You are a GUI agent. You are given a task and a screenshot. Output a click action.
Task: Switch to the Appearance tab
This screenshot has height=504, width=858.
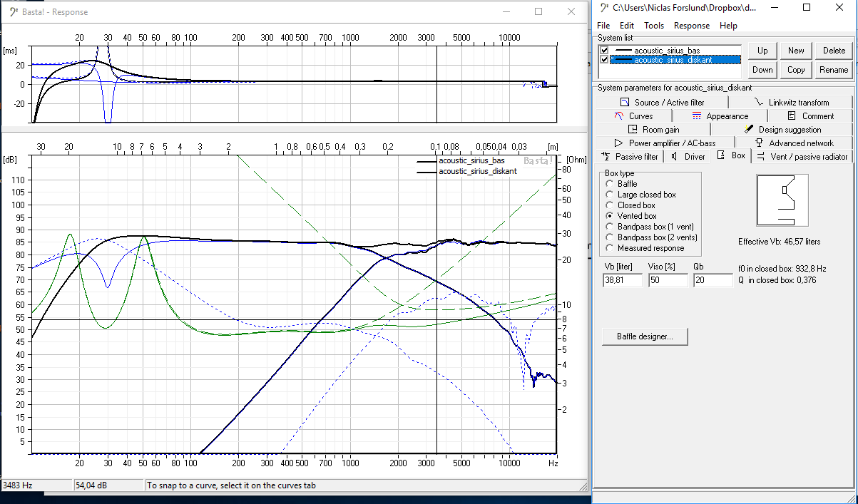[x=719, y=115]
